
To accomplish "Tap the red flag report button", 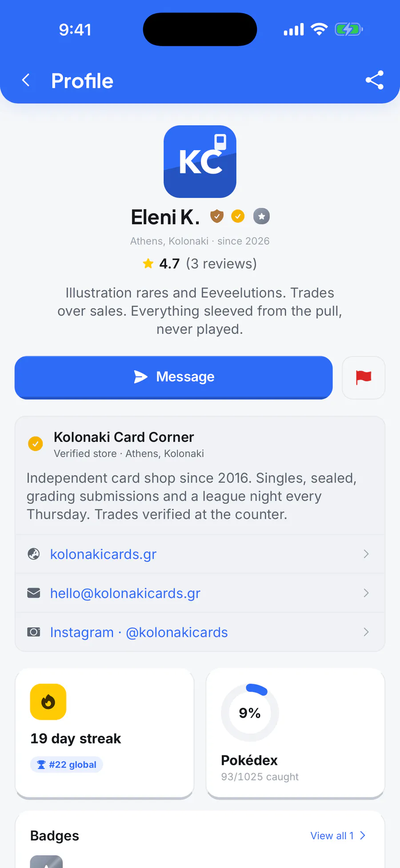I will click(364, 377).
